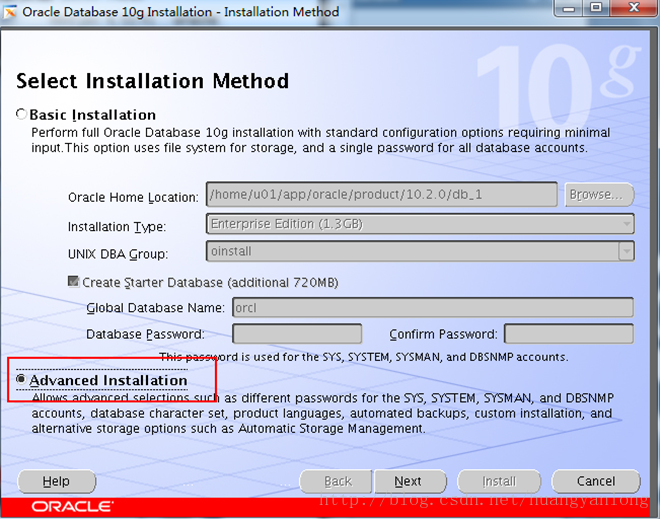This screenshot has width=660, height=519.
Task: Click the 'UNIX DBA Group:' label
Action: [x=118, y=254]
